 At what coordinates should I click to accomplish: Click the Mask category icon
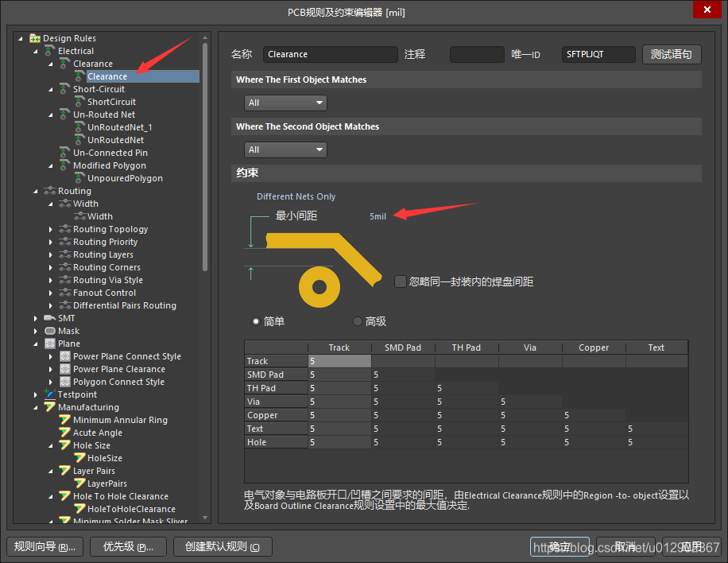point(50,331)
